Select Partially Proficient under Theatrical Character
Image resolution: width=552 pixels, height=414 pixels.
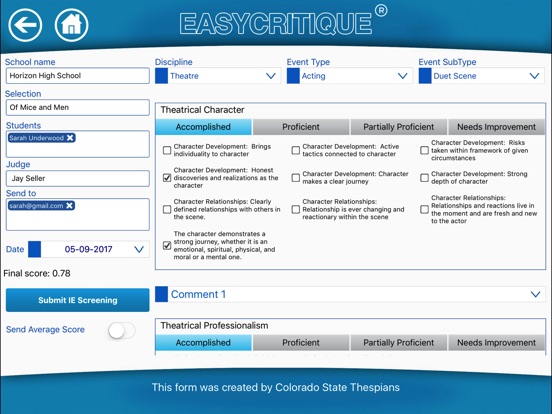[399, 127]
